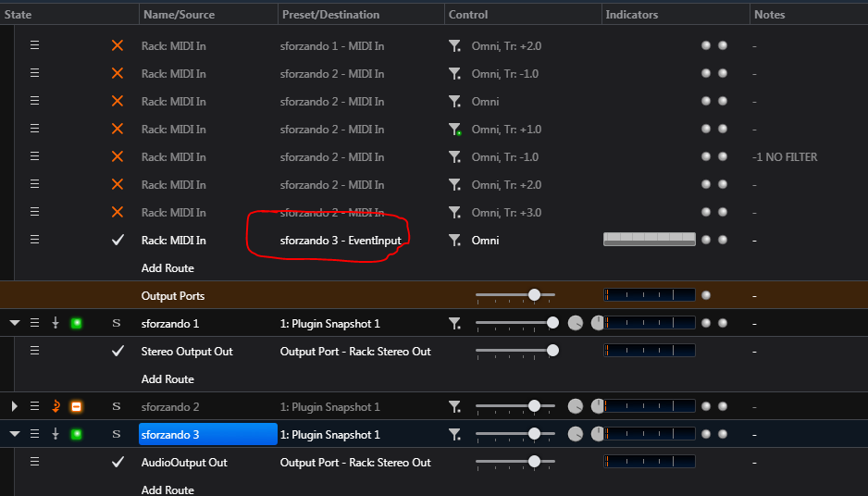Open the row menu icon of the sforzando 2 Tr: +3.0 route
The image size is (868, 496).
(34, 212)
